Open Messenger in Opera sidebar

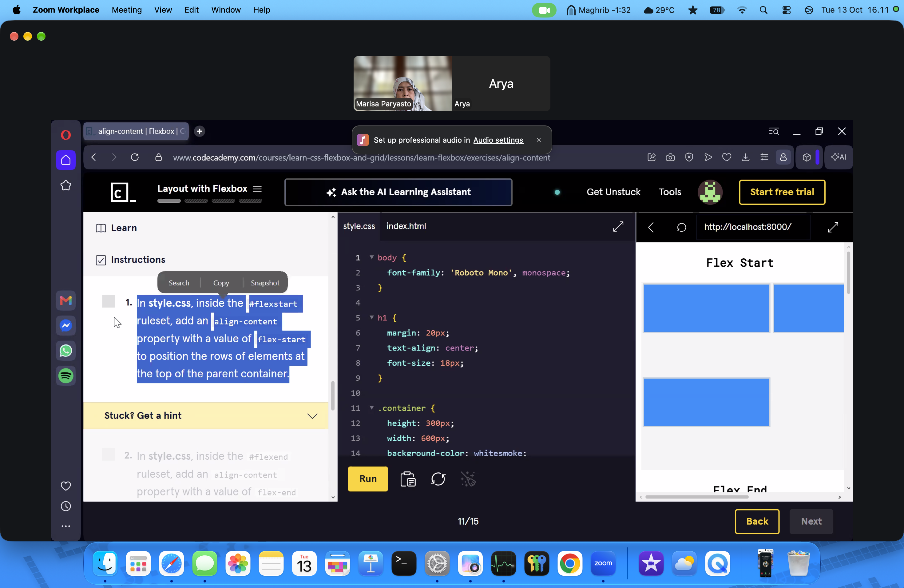[x=66, y=326]
